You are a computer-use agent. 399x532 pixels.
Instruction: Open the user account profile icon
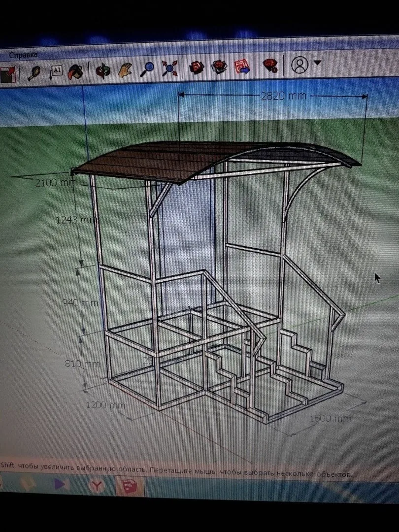pos(299,65)
